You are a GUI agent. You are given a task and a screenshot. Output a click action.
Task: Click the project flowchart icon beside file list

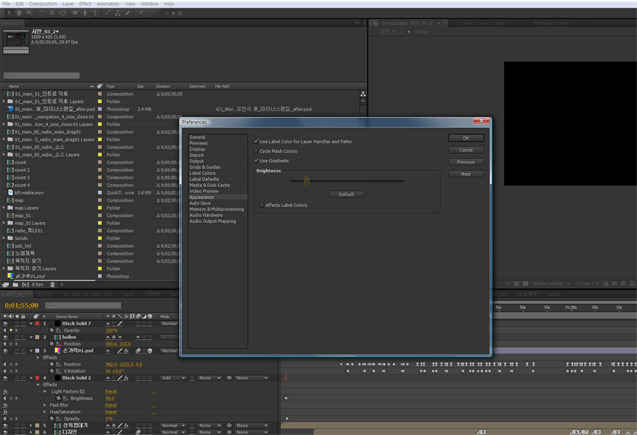click(363, 94)
